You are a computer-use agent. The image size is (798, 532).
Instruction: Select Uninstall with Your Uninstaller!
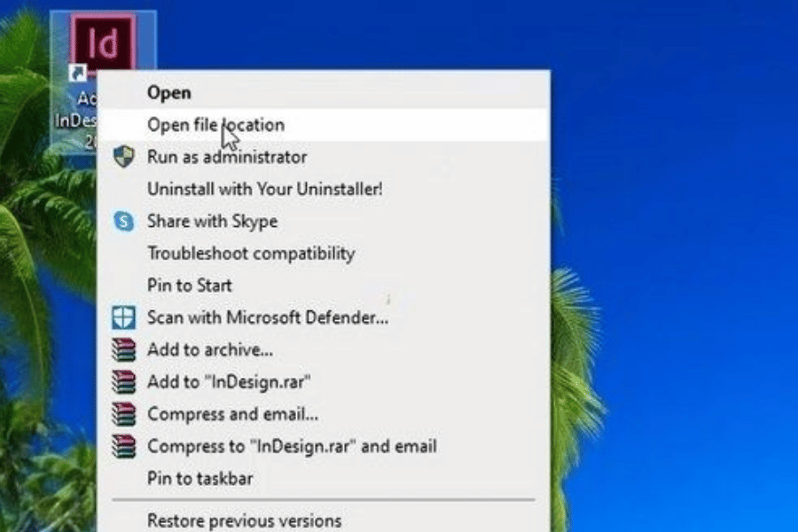tap(264, 189)
